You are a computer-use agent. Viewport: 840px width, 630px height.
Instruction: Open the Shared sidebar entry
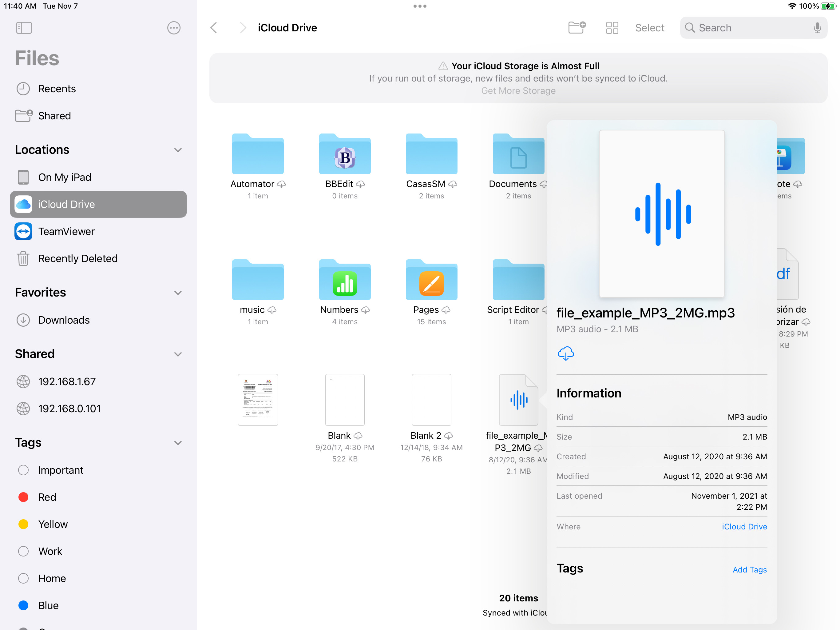(x=54, y=116)
